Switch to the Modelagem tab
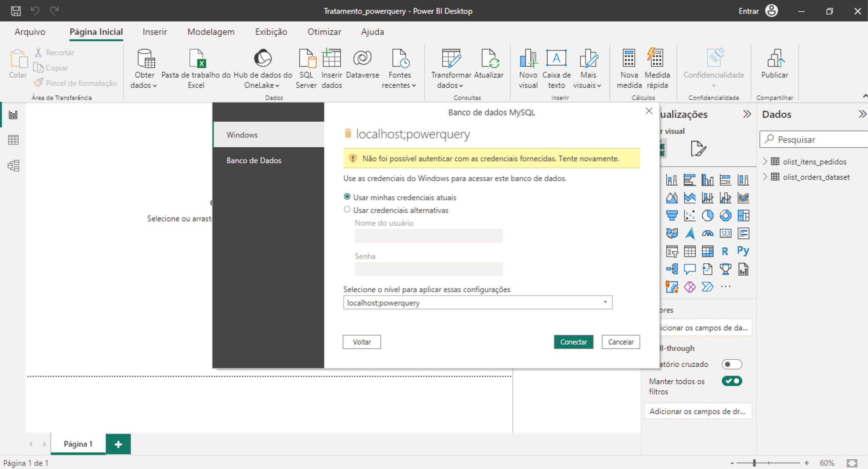Screen dimensions: 868x469 pos(211,32)
